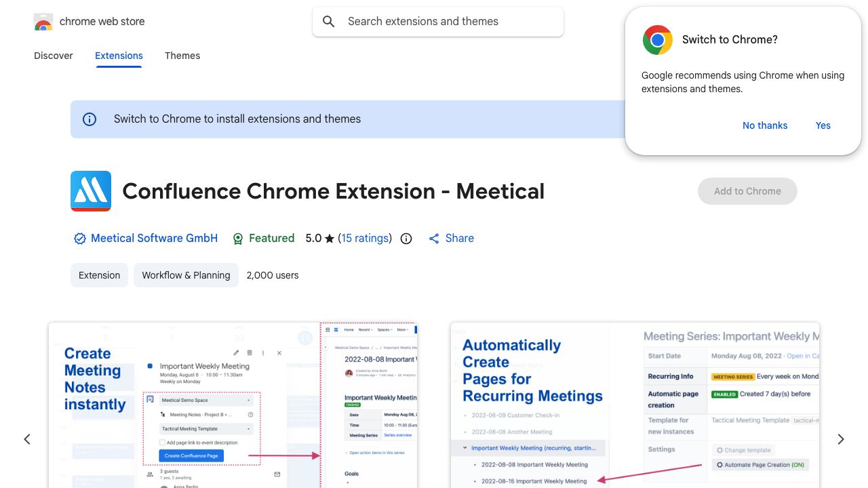Click 'chrome web store' title text
Screen dimensions: 868x488
coord(102,22)
